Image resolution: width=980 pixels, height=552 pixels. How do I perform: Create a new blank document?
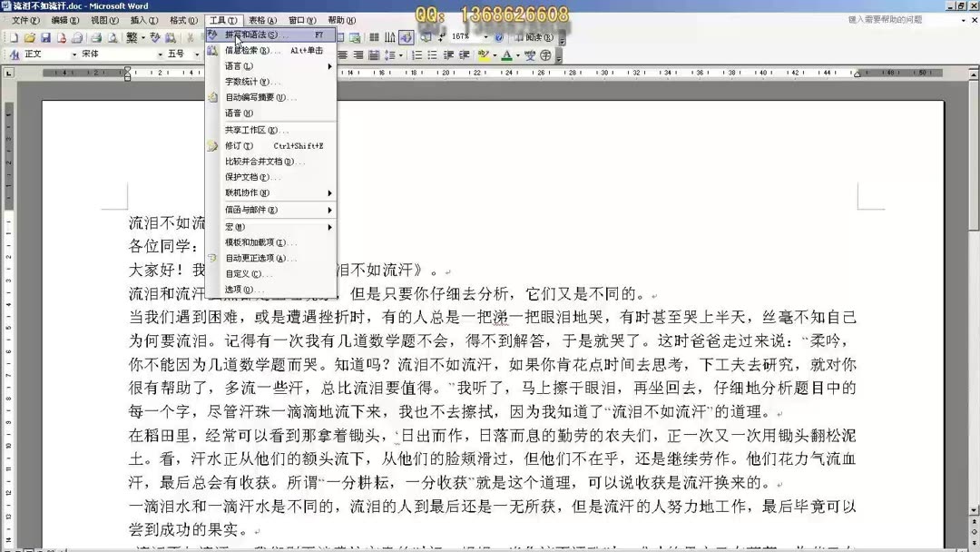click(15, 38)
